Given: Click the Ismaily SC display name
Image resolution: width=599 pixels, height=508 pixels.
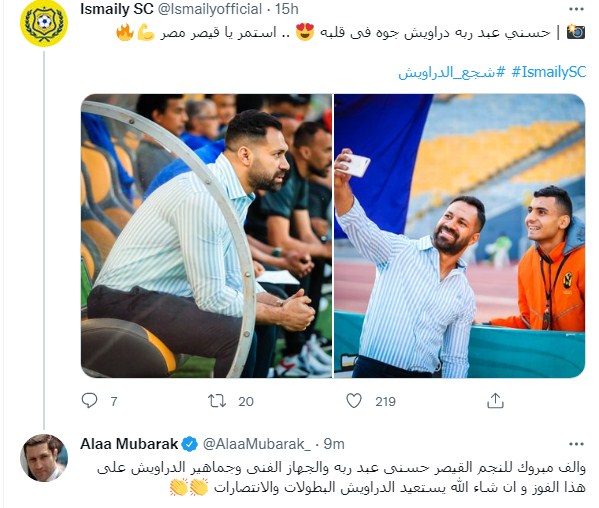Looking at the screenshot, I should [117, 9].
